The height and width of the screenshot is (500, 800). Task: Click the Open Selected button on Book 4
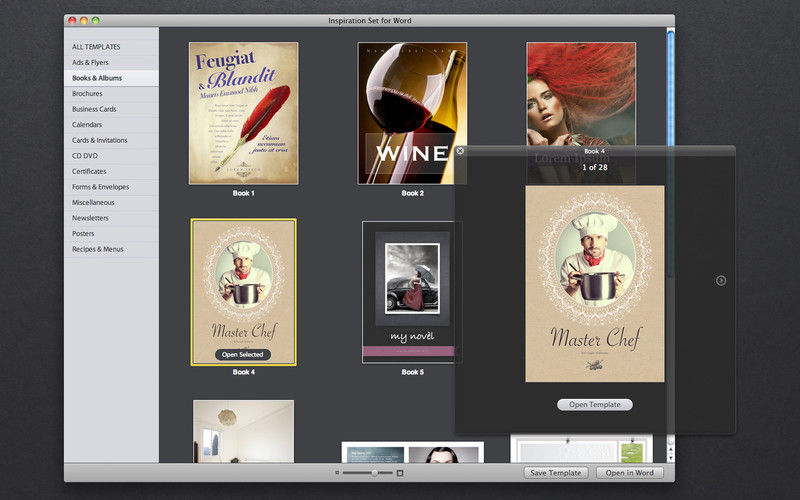(x=243, y=355)
